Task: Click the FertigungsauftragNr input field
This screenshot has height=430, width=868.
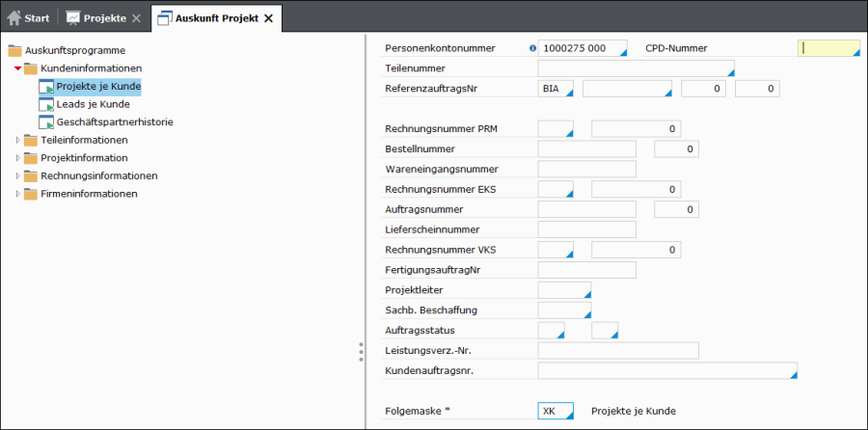Action: tap(587, 270)
